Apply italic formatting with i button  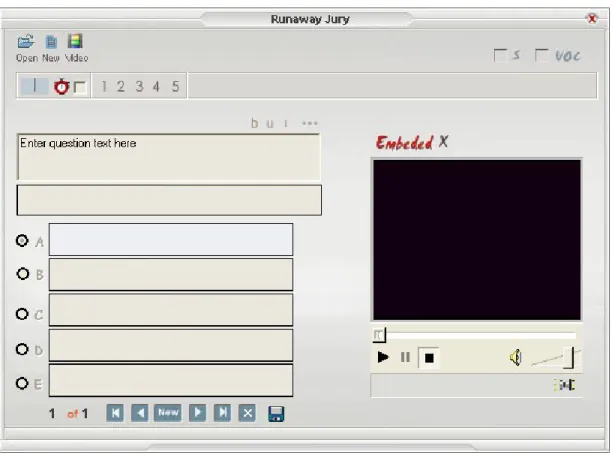point(286,124)
